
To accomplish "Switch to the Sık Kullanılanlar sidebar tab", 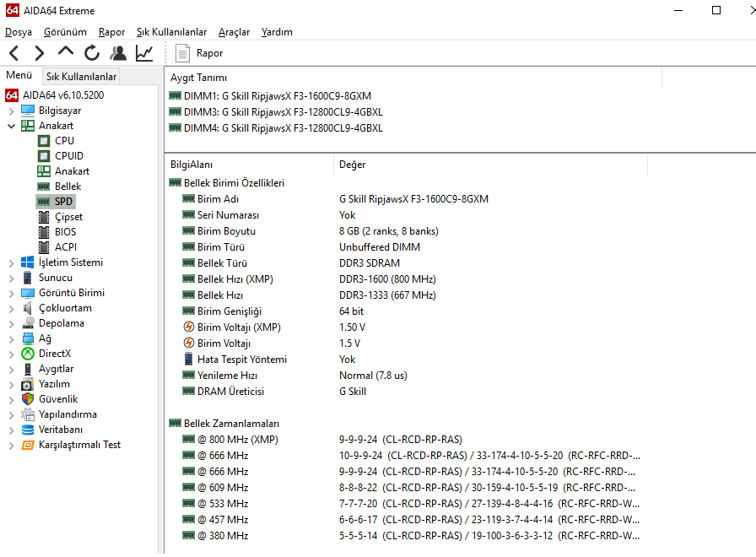I will click(81, 76).
